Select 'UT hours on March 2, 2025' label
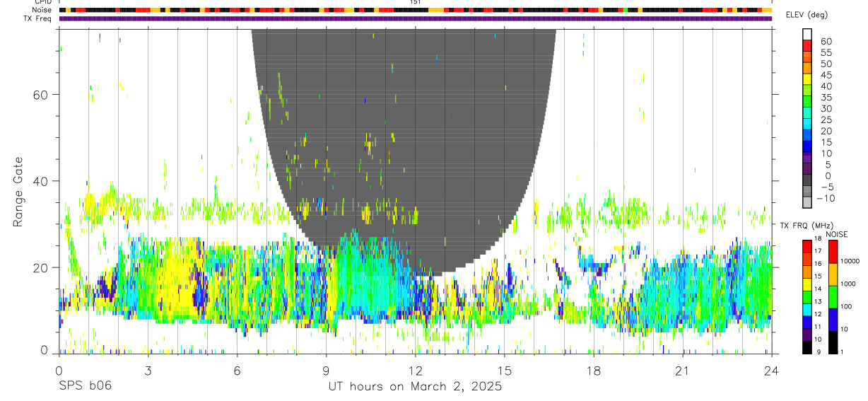 [x=415, y=387]
